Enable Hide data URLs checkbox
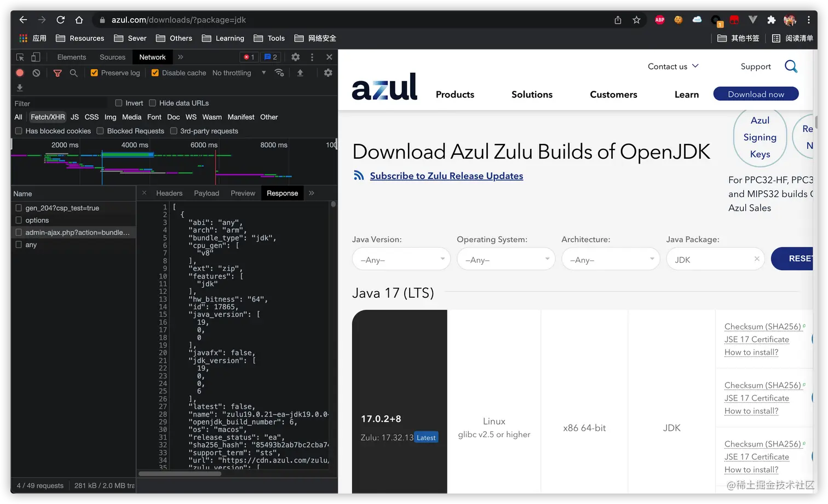Image resolution: width=828 pixels, height=504 pixels. pyautogui.click(x=152, y=103)
